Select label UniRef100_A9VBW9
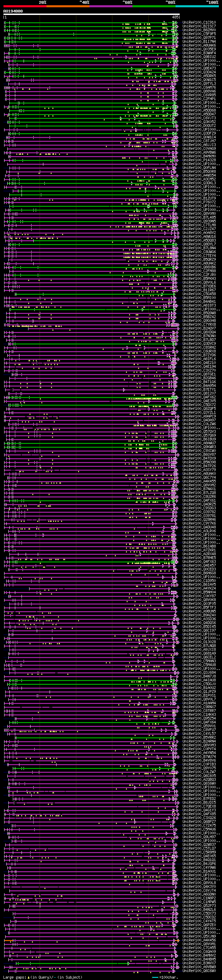 [199, 967]
